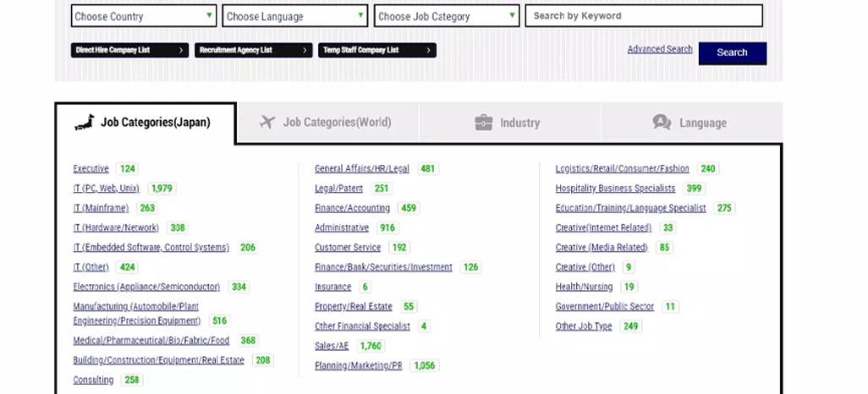Screen dimensions: 868x394
Task: Open the Choose Country dropdown
Action: 144,16
